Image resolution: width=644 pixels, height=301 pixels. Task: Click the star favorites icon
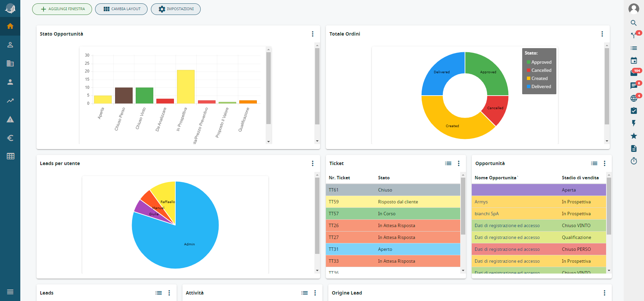click(634, 136)
